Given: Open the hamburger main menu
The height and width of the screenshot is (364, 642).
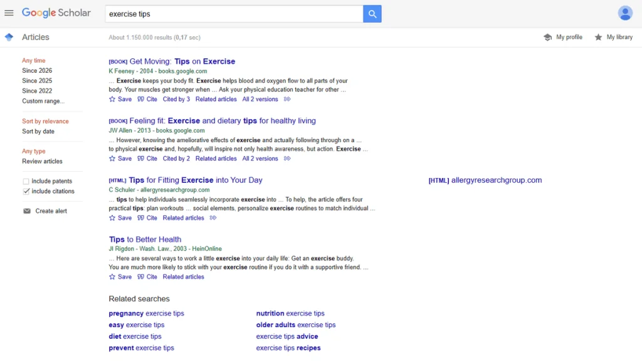Looking at the screenshot, I should 9,13.
